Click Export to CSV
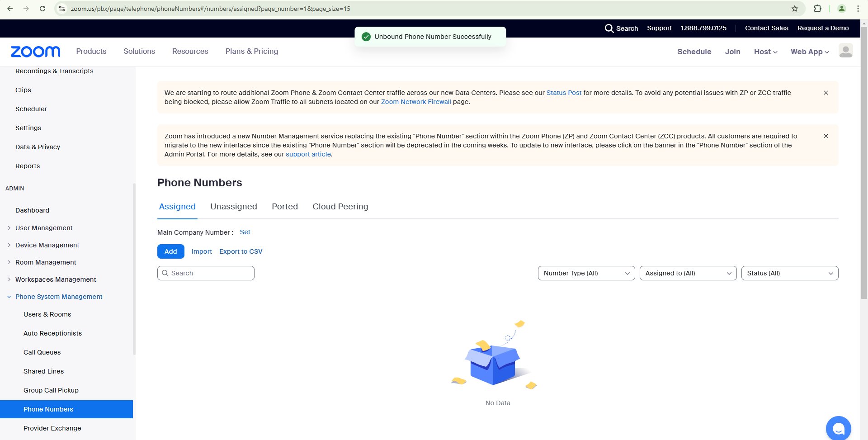The image size is (868, 440). pyautogui.click(x=241, y=251)
